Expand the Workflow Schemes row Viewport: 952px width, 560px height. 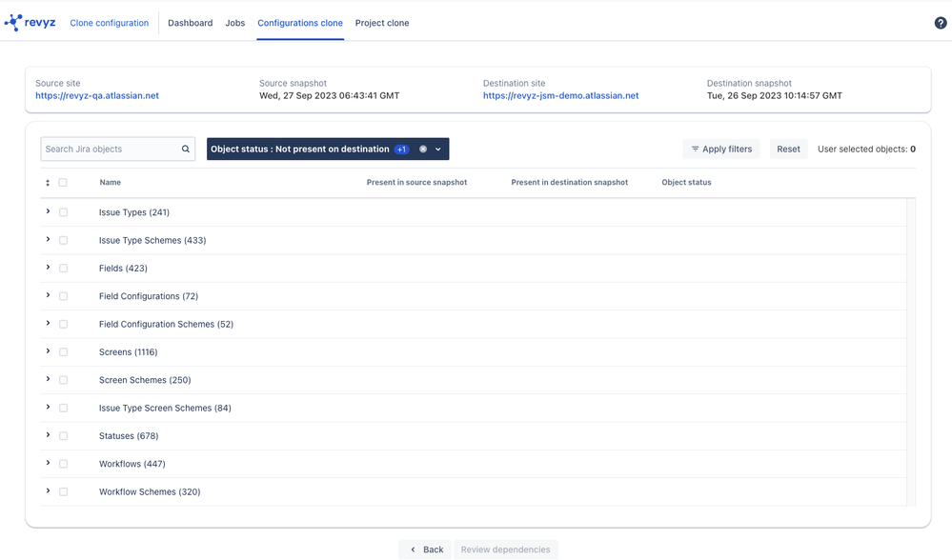[48, 490]
